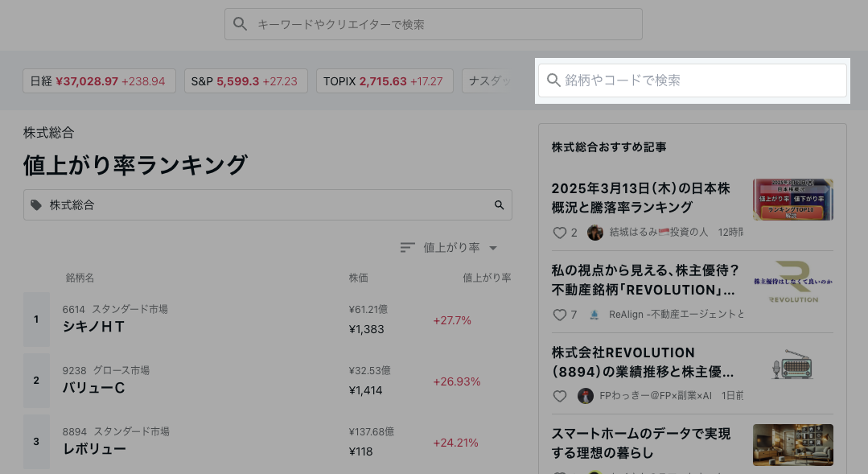This screenshot has width=868, height=474.
Task: Focus the 銘柄やコードで検索 field
Action: pos(693,80)
